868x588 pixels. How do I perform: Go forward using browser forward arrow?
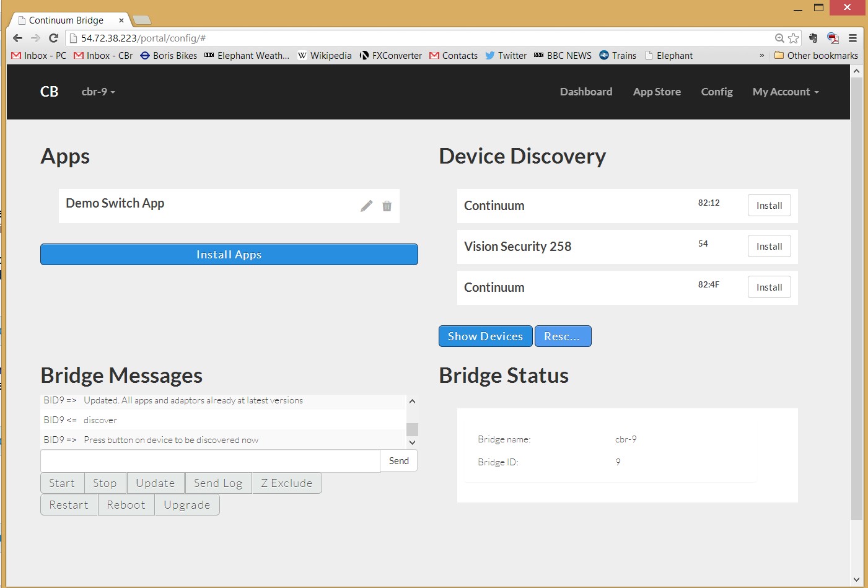(x=35, y=38)
